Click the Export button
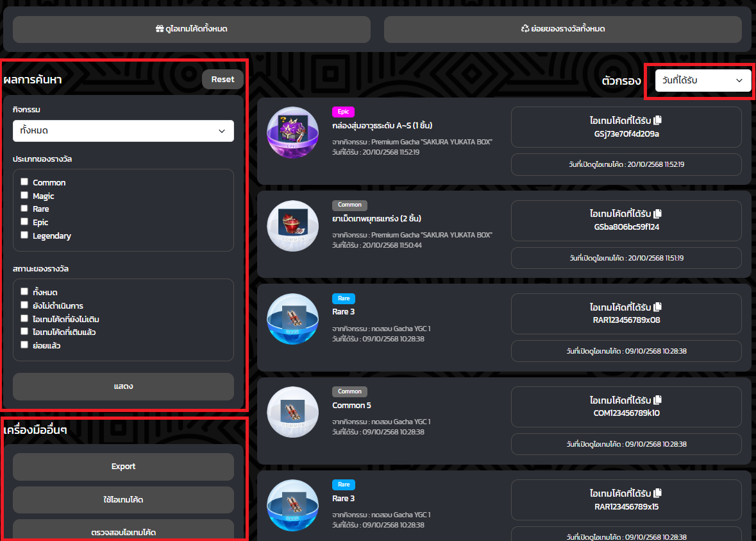 point(123,467)
